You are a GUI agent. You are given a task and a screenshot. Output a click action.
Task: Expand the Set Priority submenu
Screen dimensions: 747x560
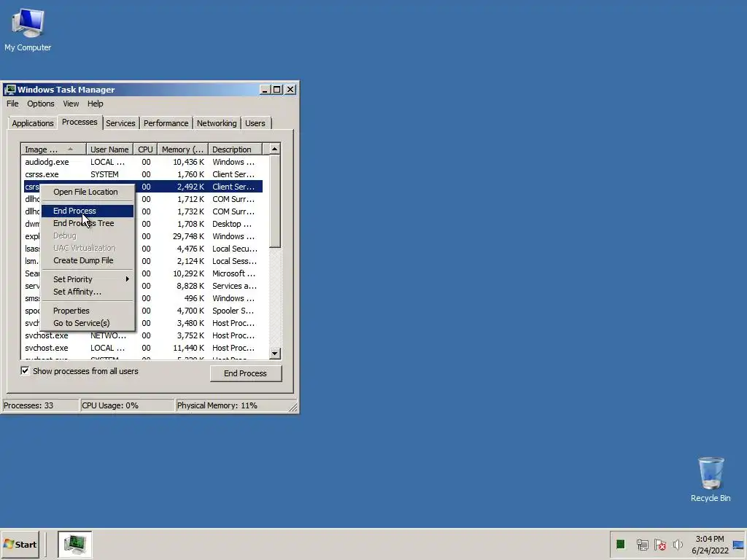(x=88, y=279)
